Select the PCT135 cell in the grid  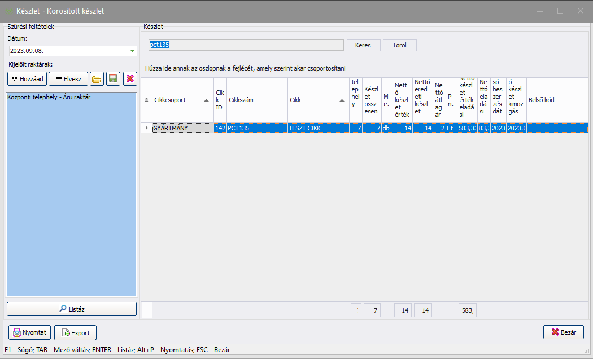[x=256, y=128]
